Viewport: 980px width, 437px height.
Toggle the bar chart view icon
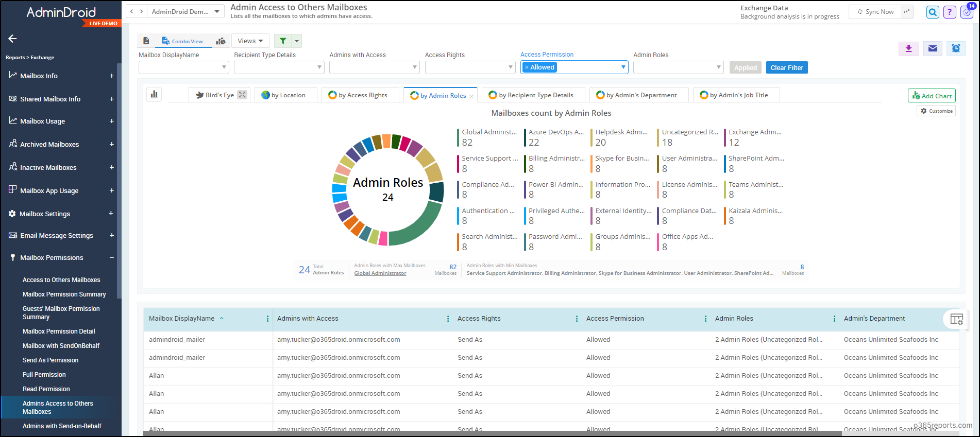pos(154,94)
